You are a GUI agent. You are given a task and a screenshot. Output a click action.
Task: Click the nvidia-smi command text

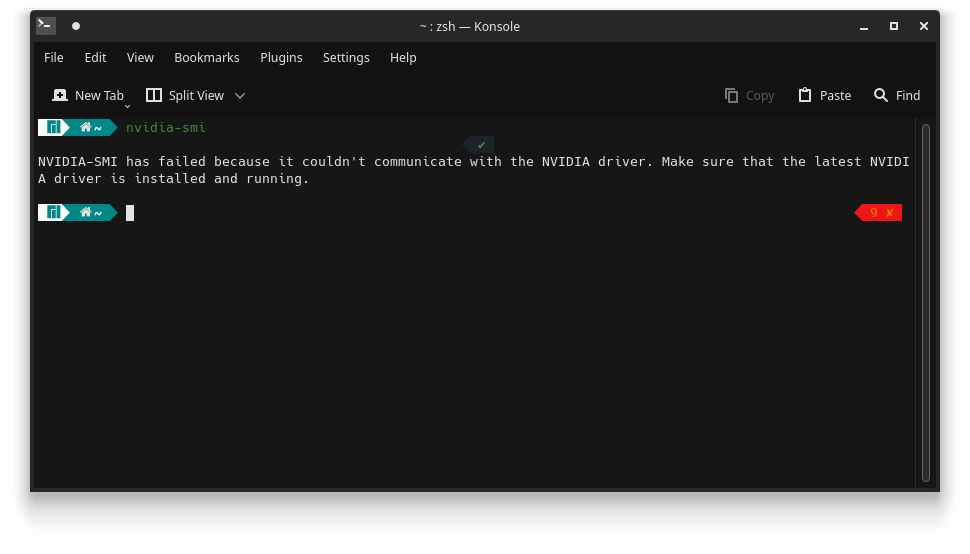(x=166, y=127)
